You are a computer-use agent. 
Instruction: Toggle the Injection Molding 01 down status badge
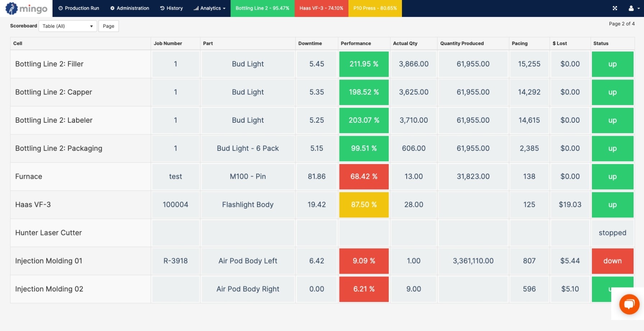(x=612, y=261)
